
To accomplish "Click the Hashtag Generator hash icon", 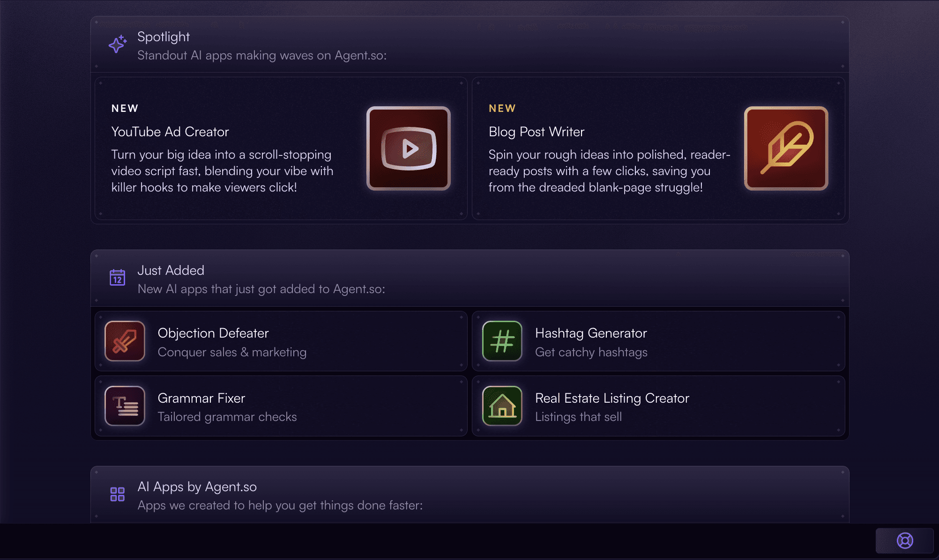I will (x=502, y=341).
